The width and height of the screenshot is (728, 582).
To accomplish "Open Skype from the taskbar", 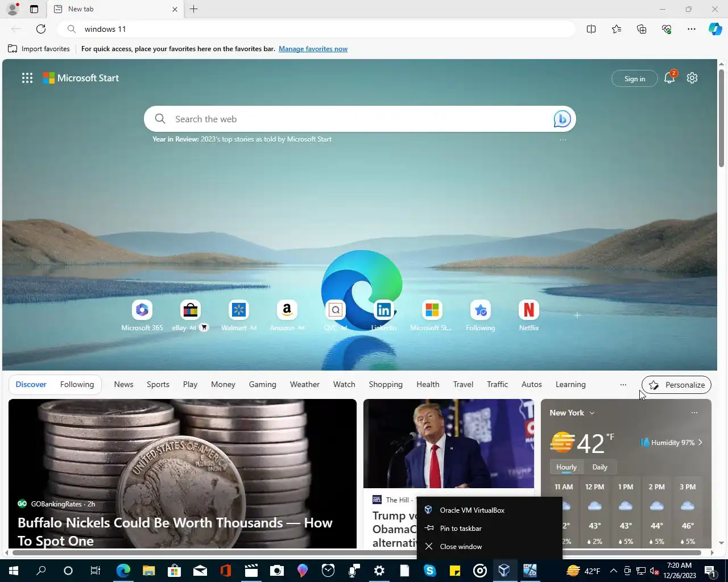I will pos(429,571).
